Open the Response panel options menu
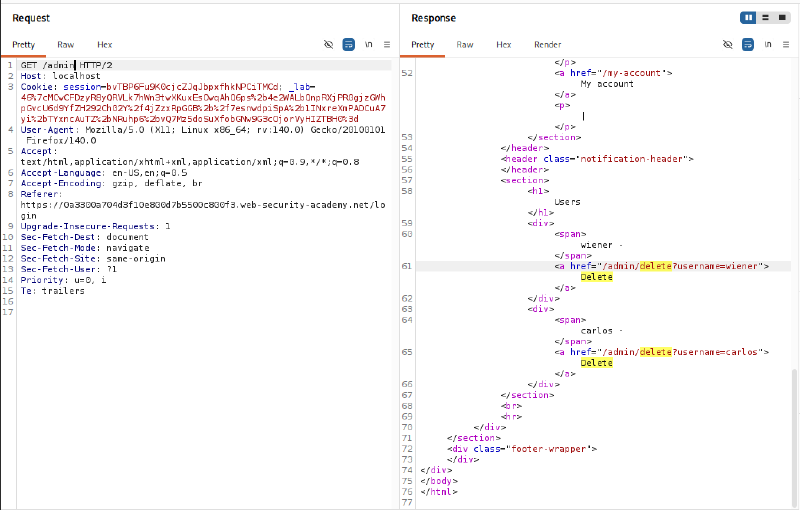Screen dimensions: 800x510 click(786, 44)
